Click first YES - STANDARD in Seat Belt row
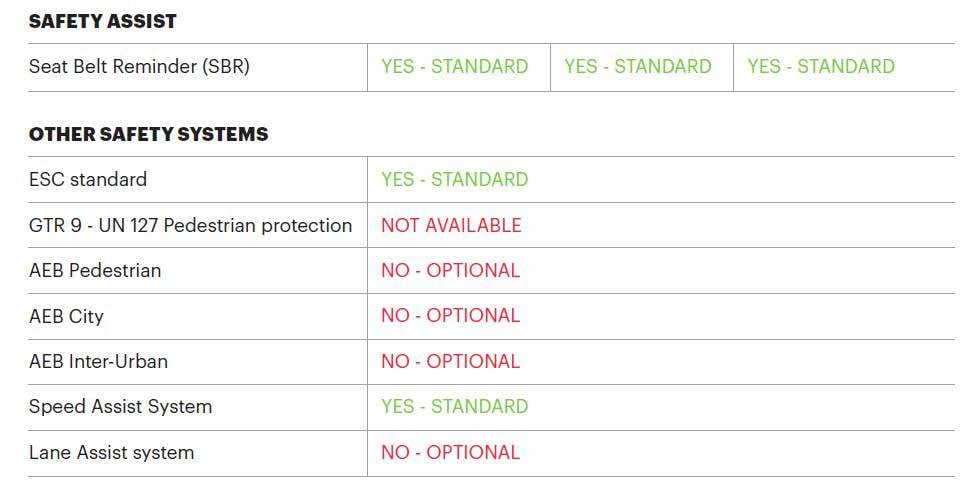 (454, 67)
